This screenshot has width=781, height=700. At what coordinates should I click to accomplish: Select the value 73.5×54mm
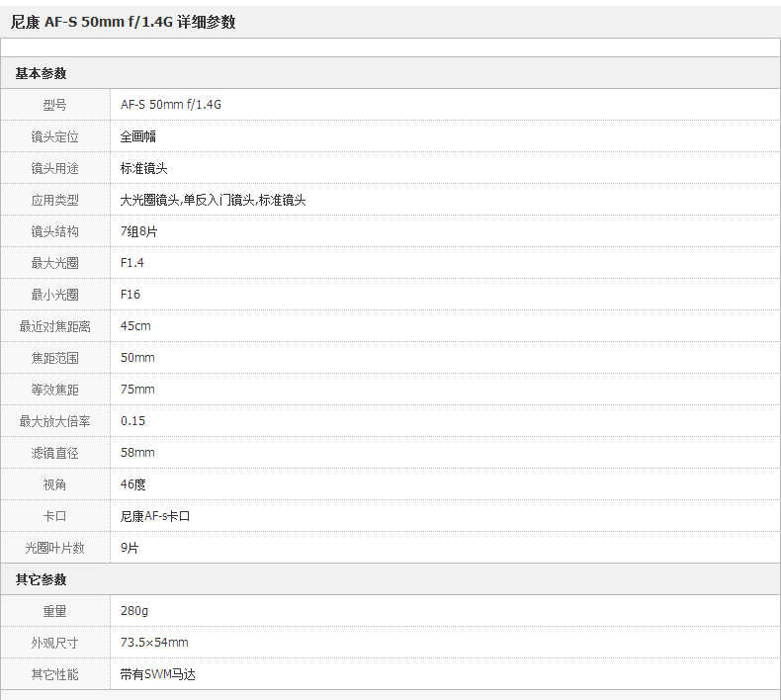pos(154,643)
